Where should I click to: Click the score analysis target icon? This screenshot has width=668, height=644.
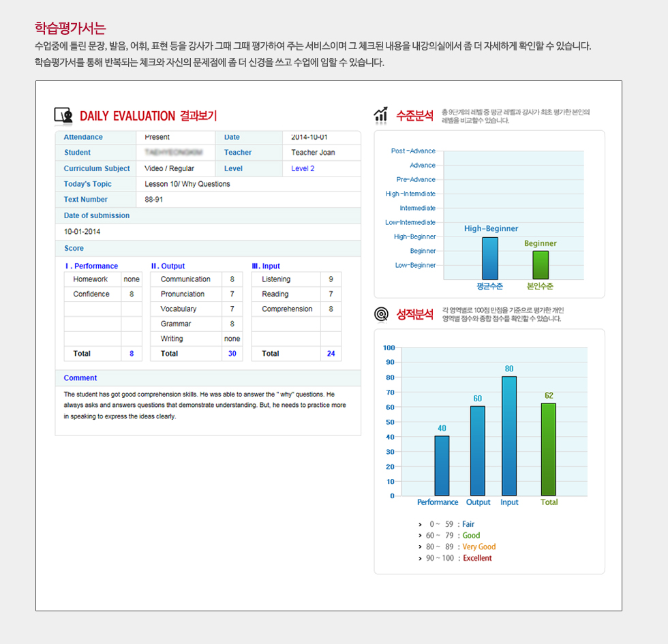coord(381,314)
